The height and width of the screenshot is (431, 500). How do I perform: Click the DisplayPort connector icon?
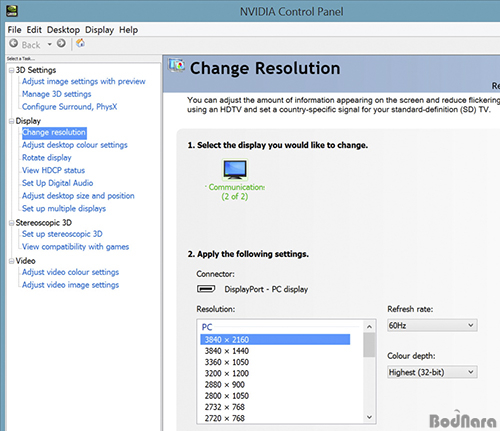206,289
